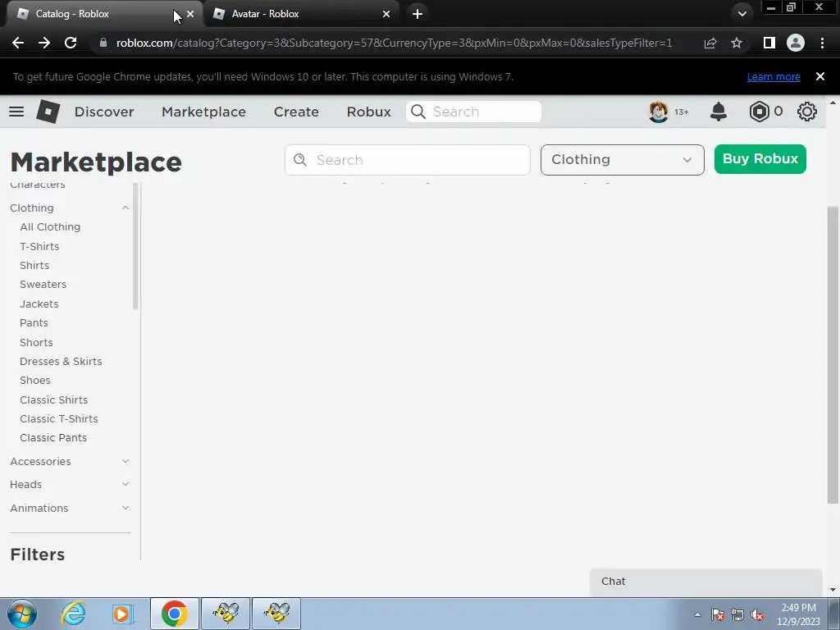This screenshot has width=840, height=630.
Task: Click the Marketplace search magnifier icon
Action: click(300, 160)
